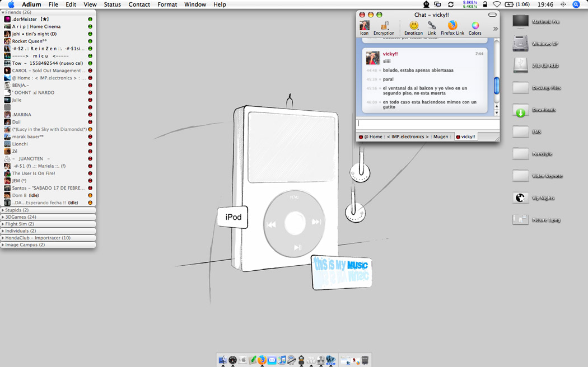Open the Wi-Fi AirPort menu
The width and height of the screenshot is (588, 367).
497,4
